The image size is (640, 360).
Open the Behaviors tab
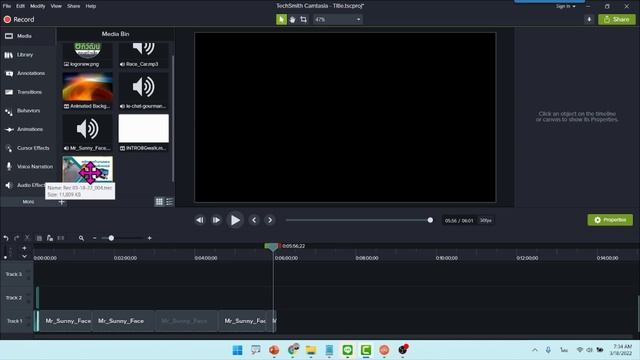[27, 111]
